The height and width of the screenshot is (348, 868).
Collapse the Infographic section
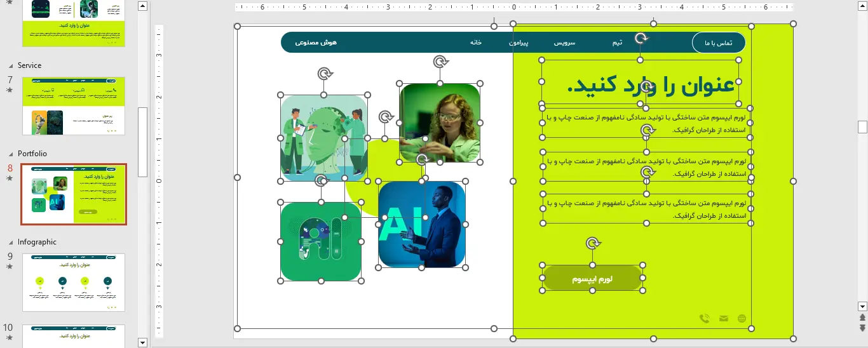(10, 242)
